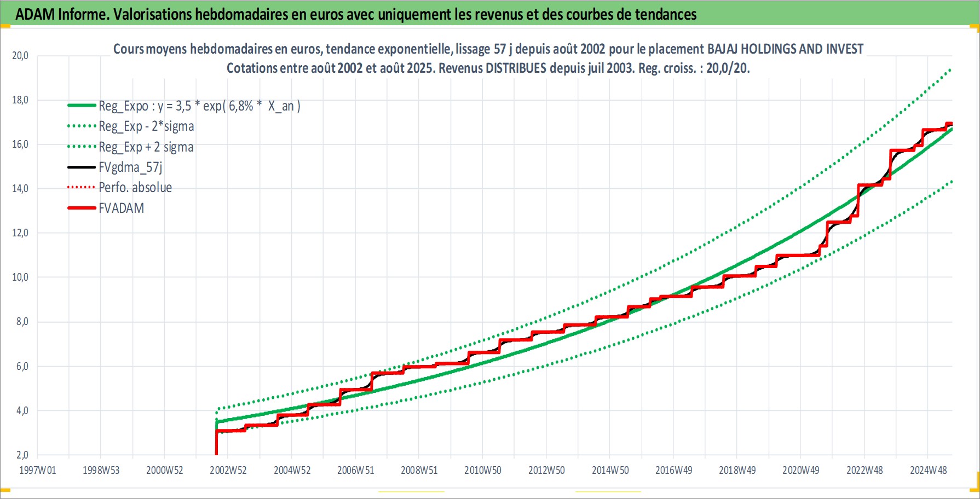Click x-axis label 1998W53
Viewport: 980px width, 499px height.
pos(101,471)
